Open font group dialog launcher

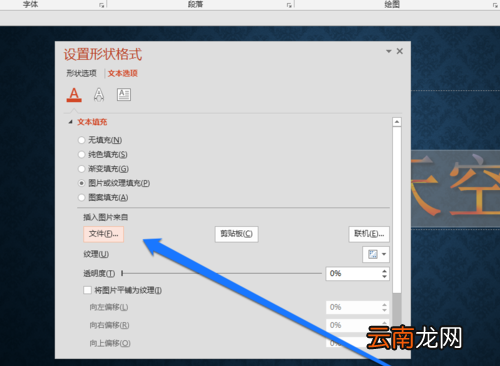click(102, 5)
